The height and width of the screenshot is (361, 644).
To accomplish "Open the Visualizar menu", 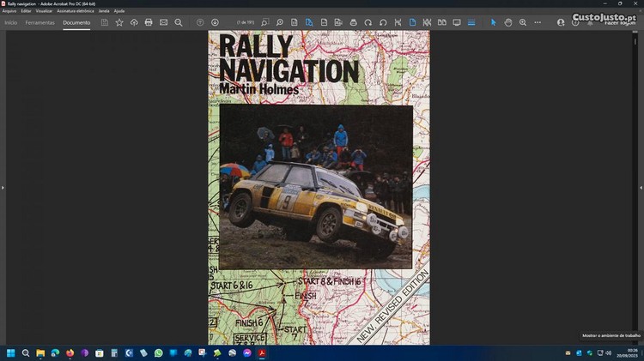I will 44,10.
